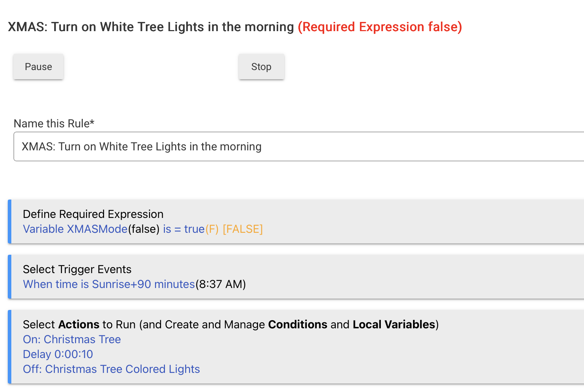Click the orange [FALSE] expression result

pos(242,229)
